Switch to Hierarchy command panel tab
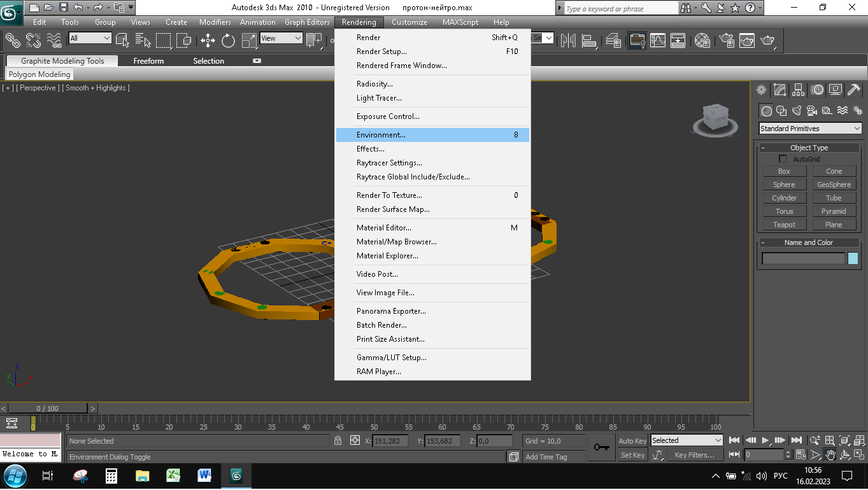 pos(798,90)
